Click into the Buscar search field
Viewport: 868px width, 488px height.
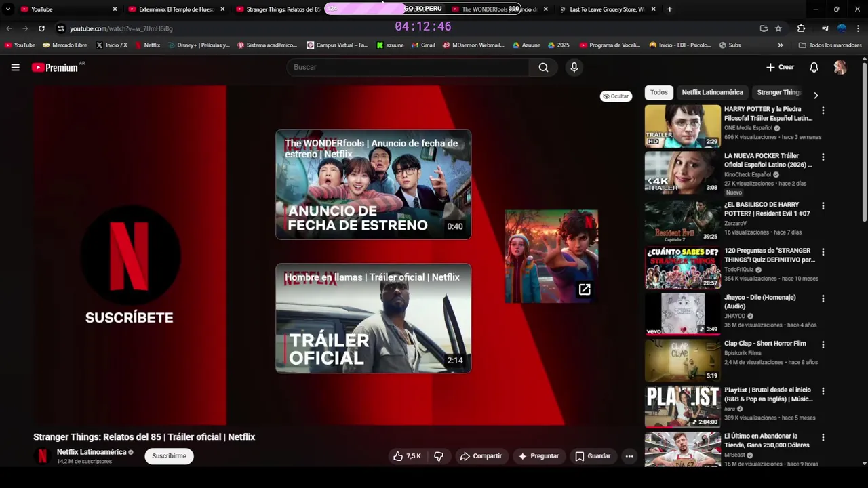click(x=408, y=67)
